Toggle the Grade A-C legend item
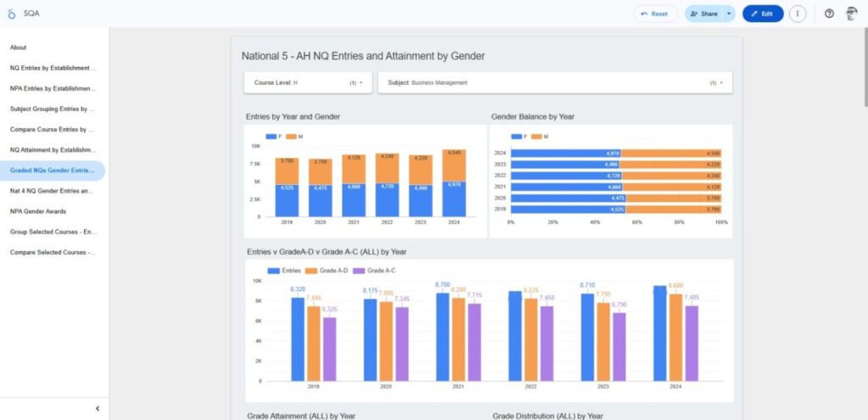 [358, 271]
